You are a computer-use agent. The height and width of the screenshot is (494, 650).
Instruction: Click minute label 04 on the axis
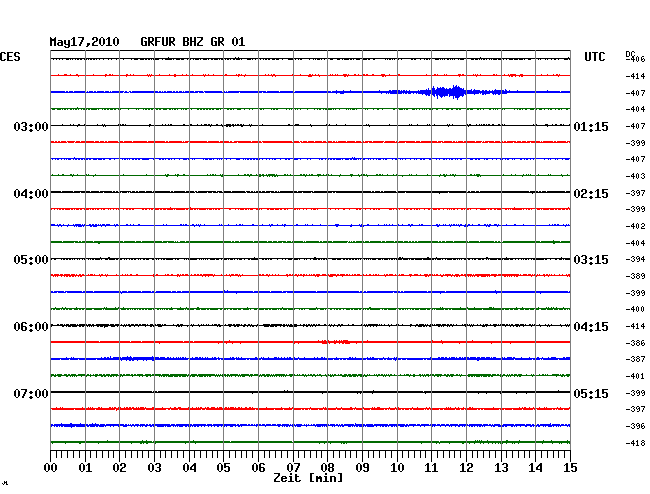189,467
